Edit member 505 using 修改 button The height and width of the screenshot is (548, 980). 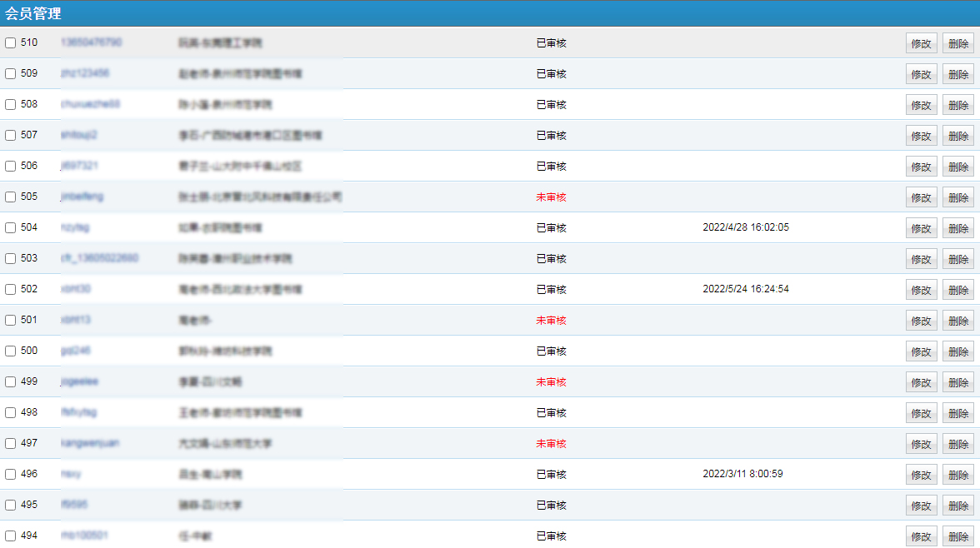[921, 197]
